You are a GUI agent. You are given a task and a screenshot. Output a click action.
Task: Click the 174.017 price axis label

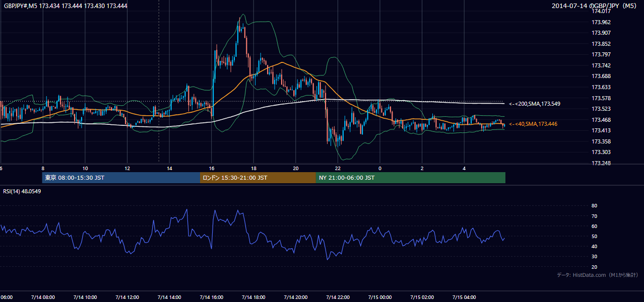(x=601, y=12)
